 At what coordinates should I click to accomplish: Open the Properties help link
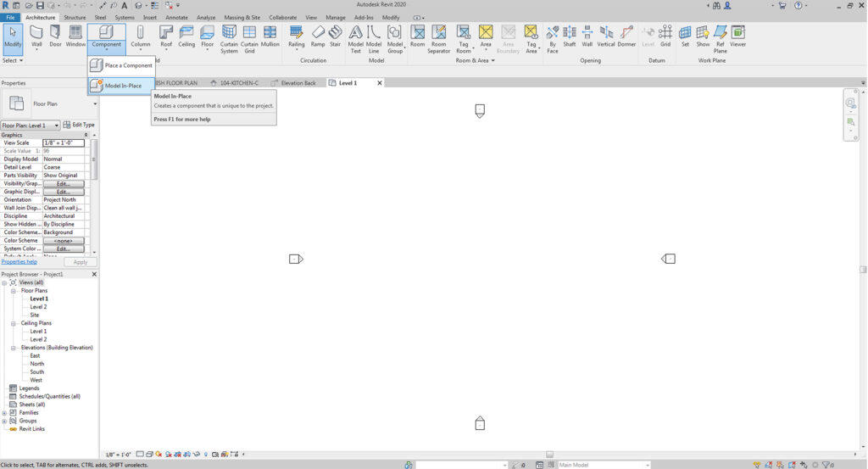tap(19, 262)
